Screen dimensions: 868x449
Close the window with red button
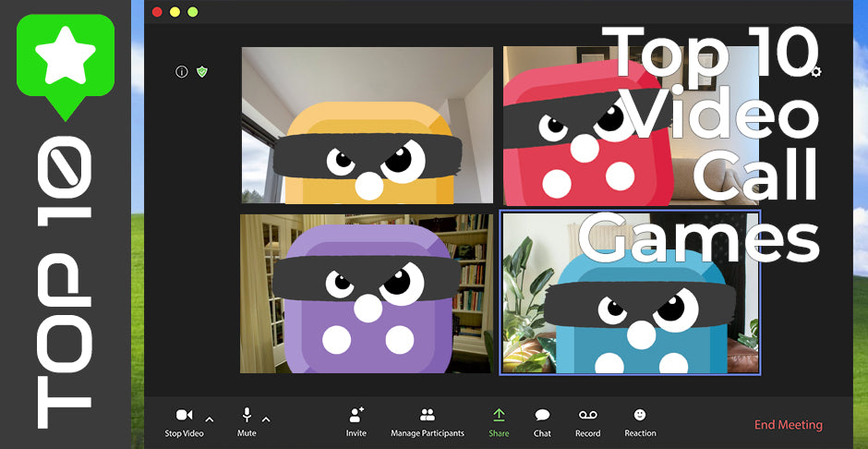tap(157, 12)
